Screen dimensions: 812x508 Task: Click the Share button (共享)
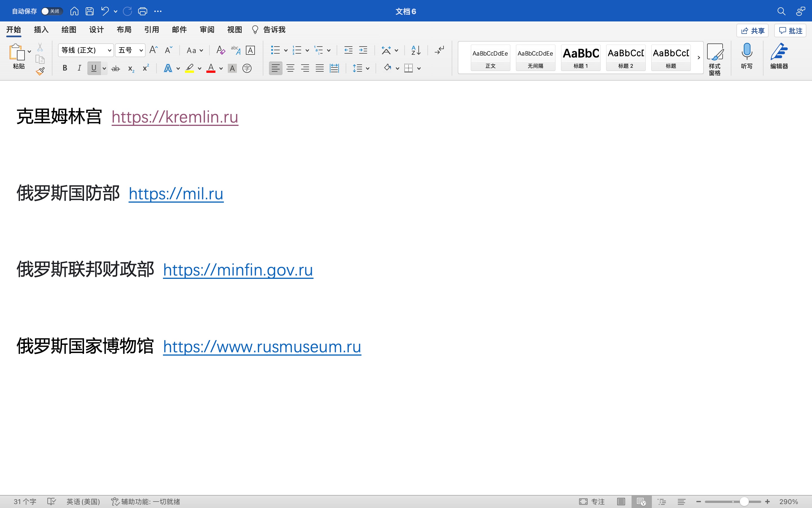tap(752, 30)
